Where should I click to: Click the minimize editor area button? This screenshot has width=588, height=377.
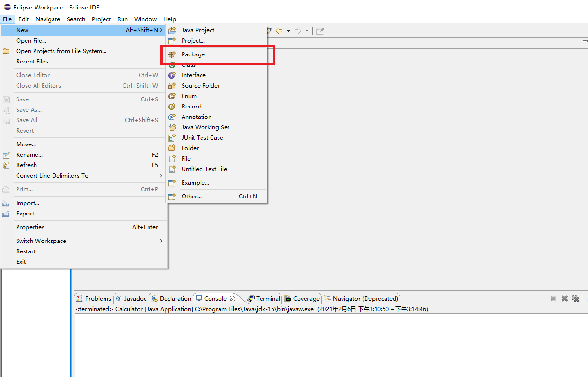point(585,41)
